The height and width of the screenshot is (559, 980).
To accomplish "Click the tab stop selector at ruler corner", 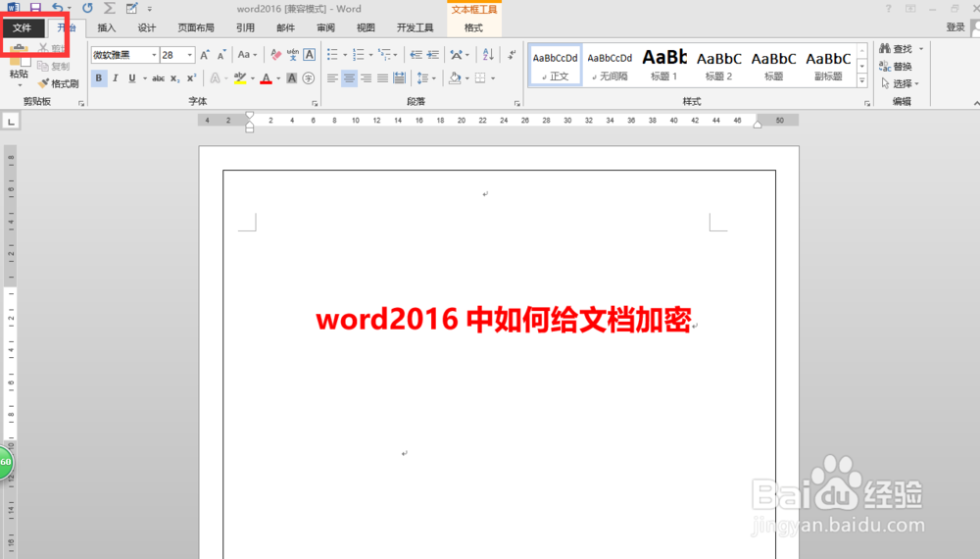I will click(11, 122).
